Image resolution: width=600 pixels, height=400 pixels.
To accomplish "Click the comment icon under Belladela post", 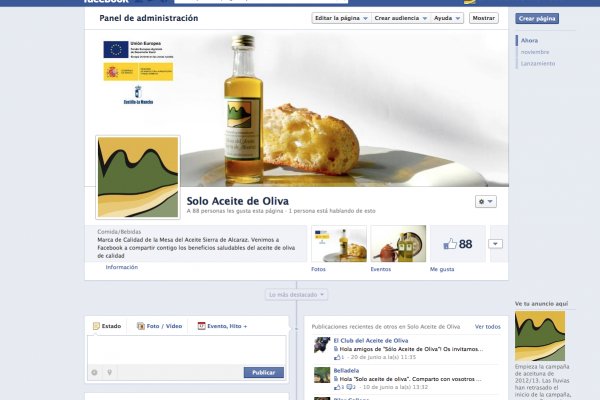I will coord(349,387).
